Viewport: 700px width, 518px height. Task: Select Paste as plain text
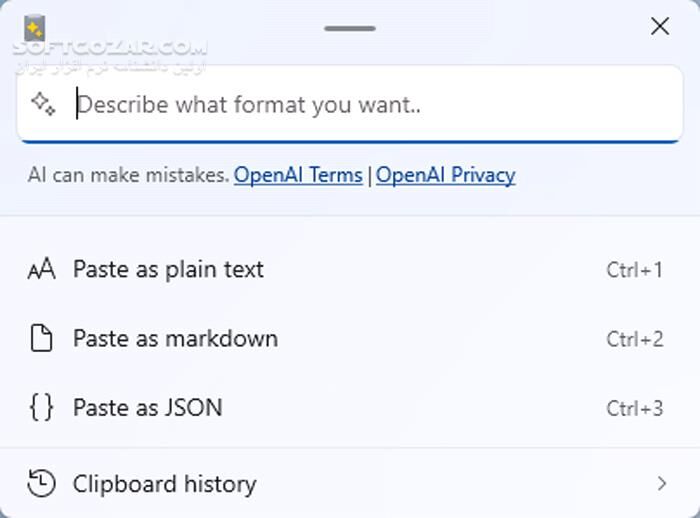pyautogui.click(x=168, y=270)
